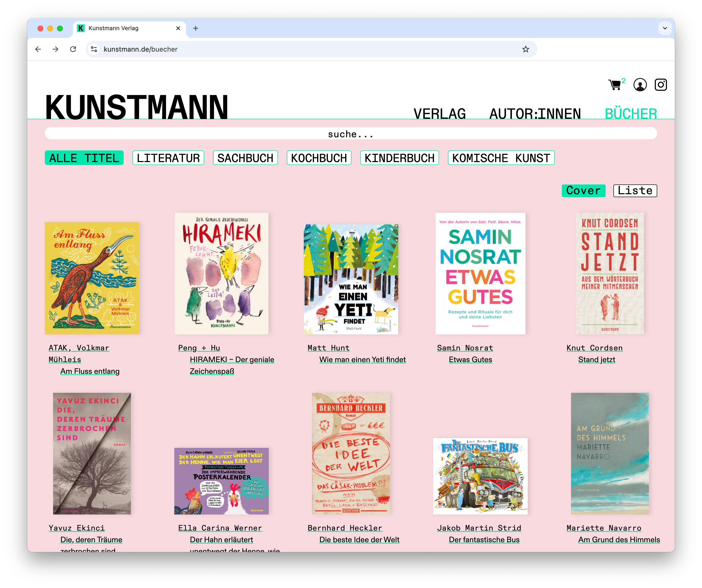
Task: Select the KINDERBUCH filter
Action: pyautogui.click(x=399, y=157)
